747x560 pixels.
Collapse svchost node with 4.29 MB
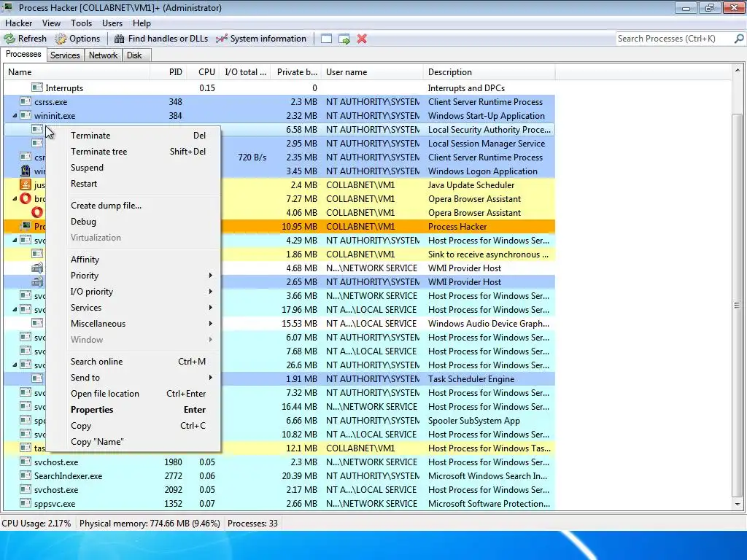pyautogui.click(x=15, y=240)
